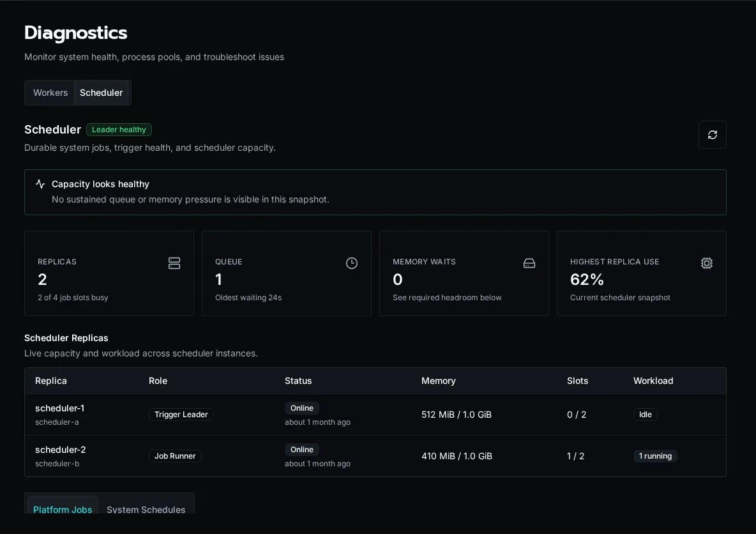Switch to the Workers tab
Viewport: 756px width, 534px height.
click(50, 93)
